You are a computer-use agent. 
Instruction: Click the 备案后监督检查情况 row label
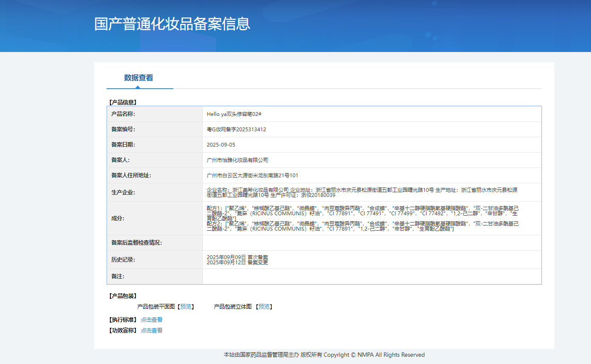(137, 243)
